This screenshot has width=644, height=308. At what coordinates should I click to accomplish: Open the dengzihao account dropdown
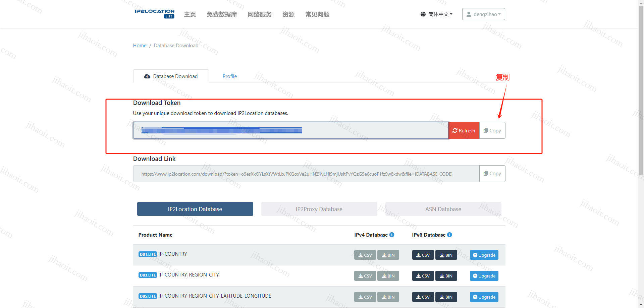(483, 14)
